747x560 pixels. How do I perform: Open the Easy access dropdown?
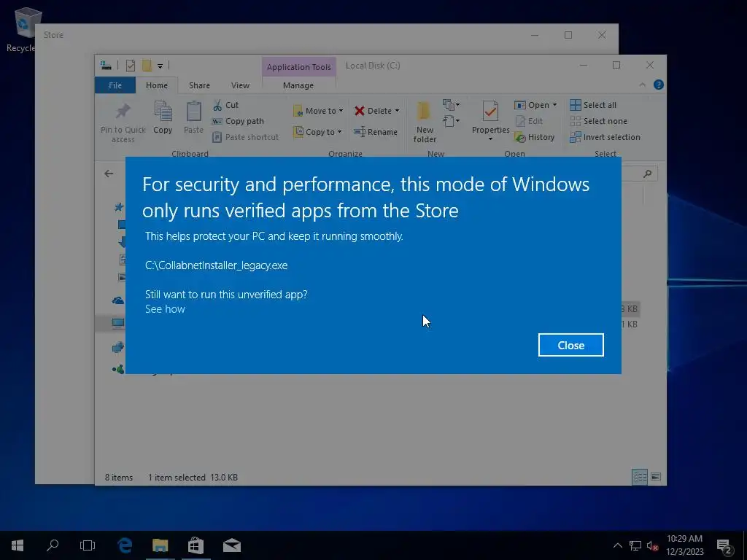tap(451, 121)
